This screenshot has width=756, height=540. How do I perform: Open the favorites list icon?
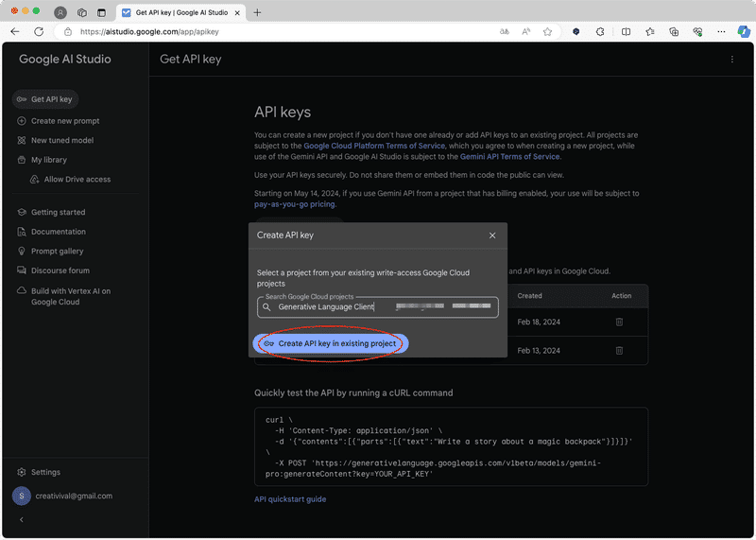[x=650, y=32]
